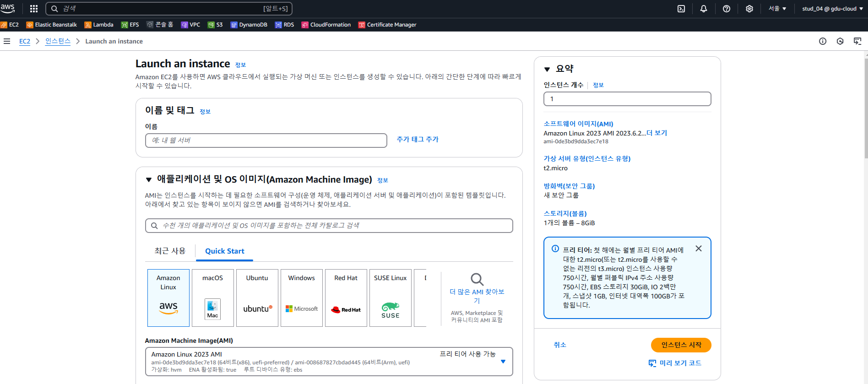Open DynamoDB favorite shortcut
This screenshot has width=868, height=384.
(249, 25)
